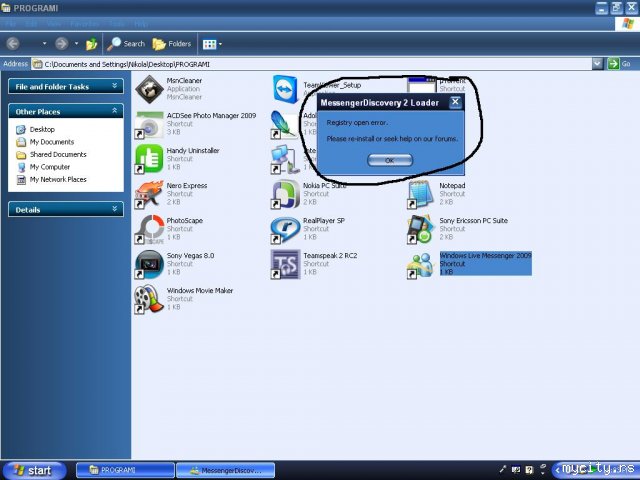Click the Teamspeak 2 RC2 file name
Viewport: 640px width, 480px height.
point(330,256)
